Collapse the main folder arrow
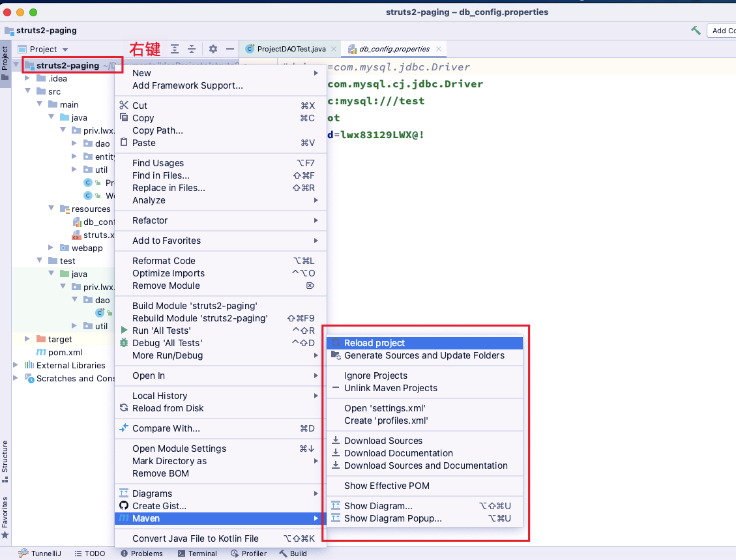736x560 pixels. [39, 104]
